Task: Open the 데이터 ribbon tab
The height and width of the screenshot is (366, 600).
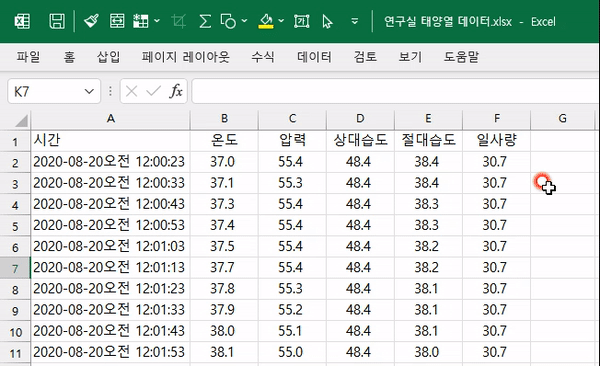Action: pos(314,57)
